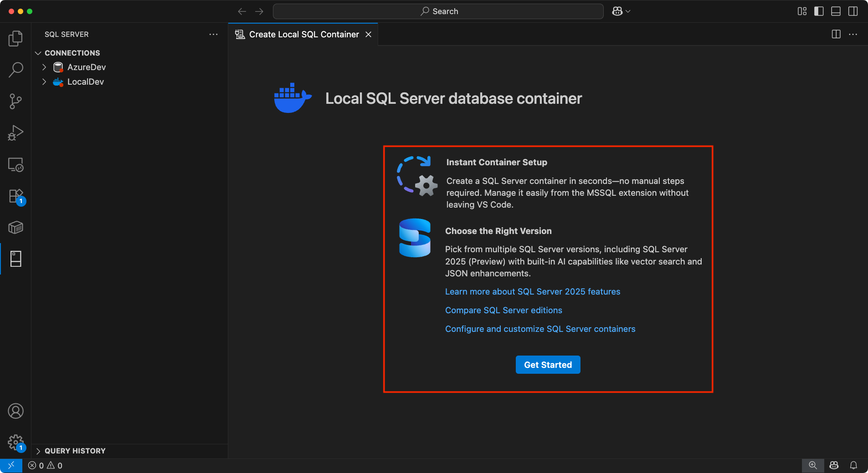The width and height of the screenshot is (868, 473).
Task: Open the SQL Server panel more actions menu
Action: 213,34
